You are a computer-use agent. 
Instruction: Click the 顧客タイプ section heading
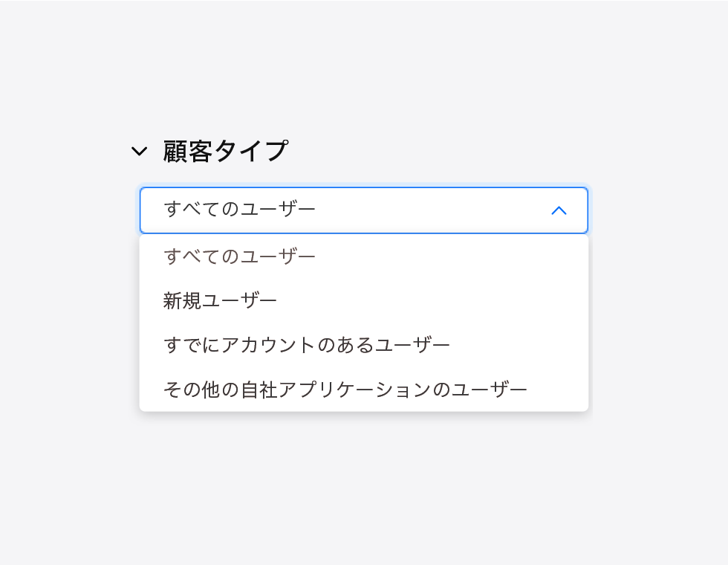(225, 152)
